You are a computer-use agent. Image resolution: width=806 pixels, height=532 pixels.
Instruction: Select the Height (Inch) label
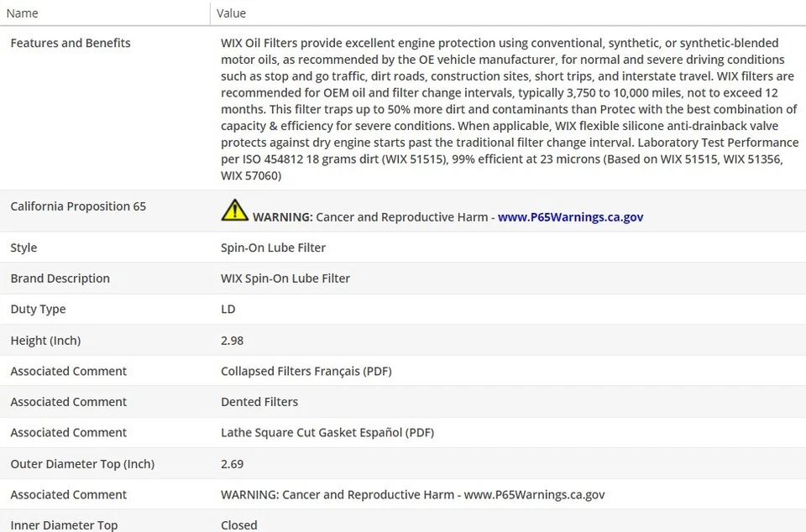[45, 341]
